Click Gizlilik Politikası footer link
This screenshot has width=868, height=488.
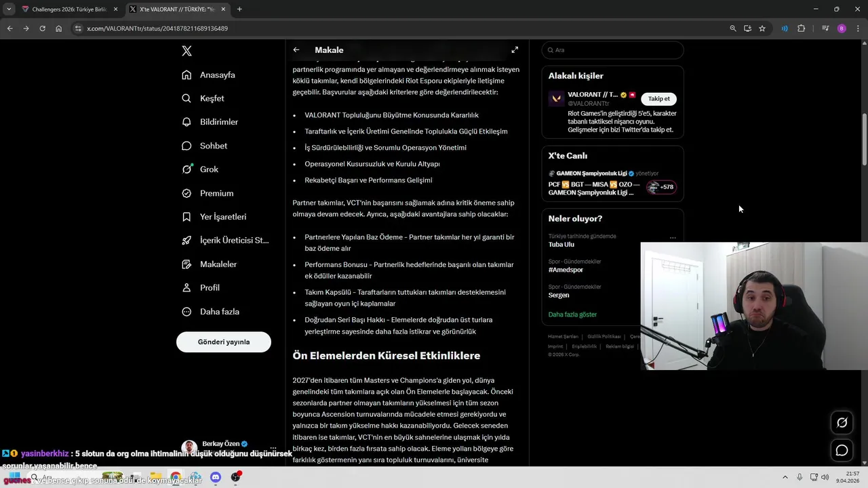[604, 337]
